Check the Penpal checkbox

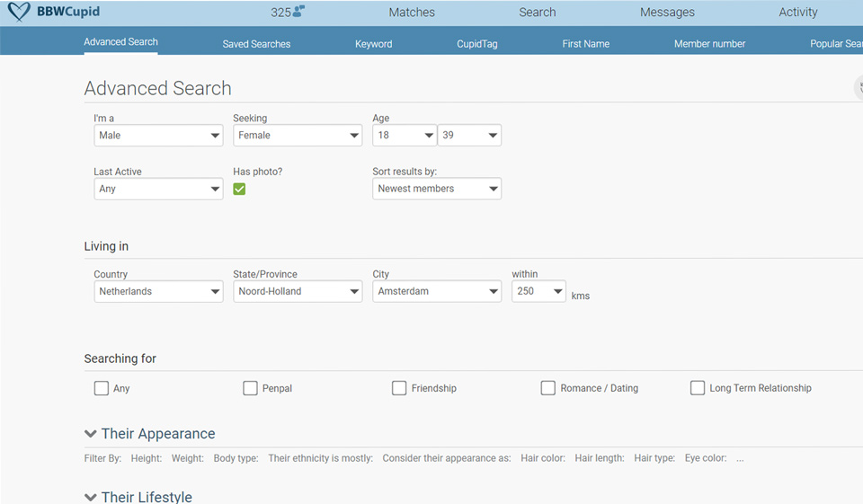point(250,388)
